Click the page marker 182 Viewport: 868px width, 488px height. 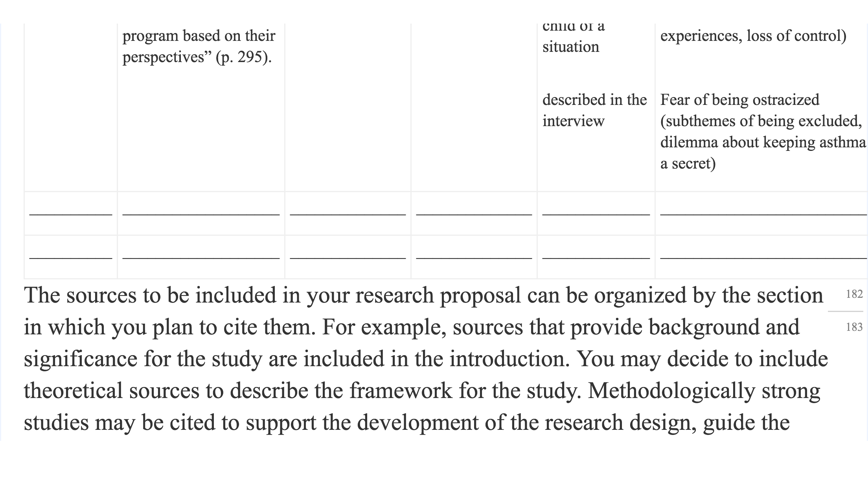tap(854, 294)
